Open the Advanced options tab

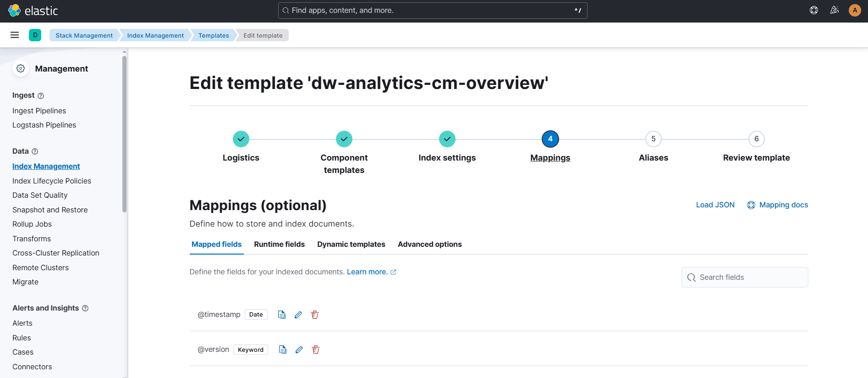[x=430, y=245]
